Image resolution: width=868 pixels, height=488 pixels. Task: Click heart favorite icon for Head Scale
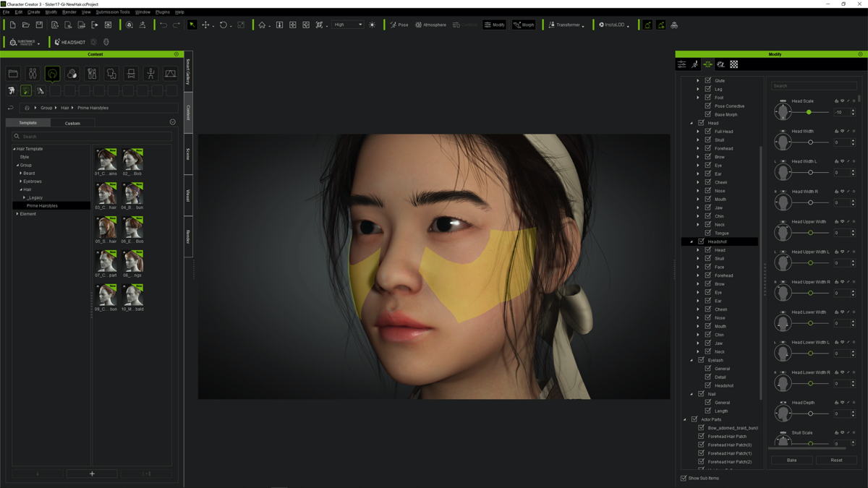(843, 101)
